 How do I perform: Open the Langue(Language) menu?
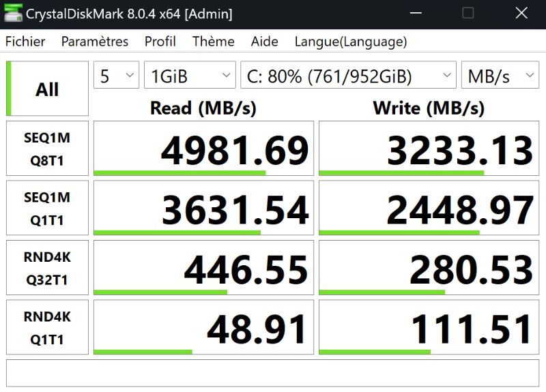351,42
